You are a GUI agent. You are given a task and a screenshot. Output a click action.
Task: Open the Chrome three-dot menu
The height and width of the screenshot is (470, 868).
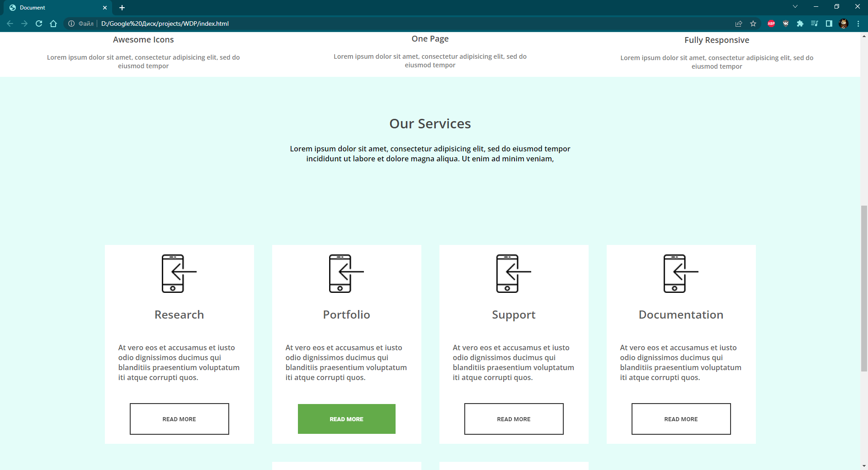click(x=858, y=23)
